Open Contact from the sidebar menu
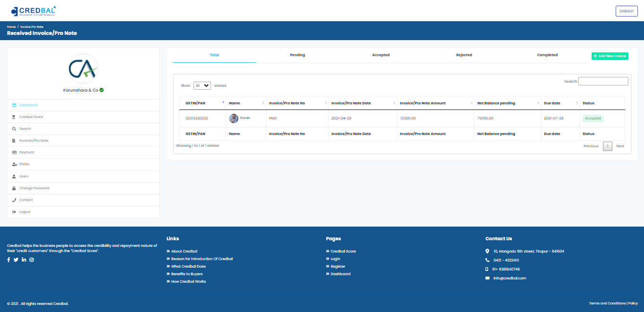 (x=83, y=200)
